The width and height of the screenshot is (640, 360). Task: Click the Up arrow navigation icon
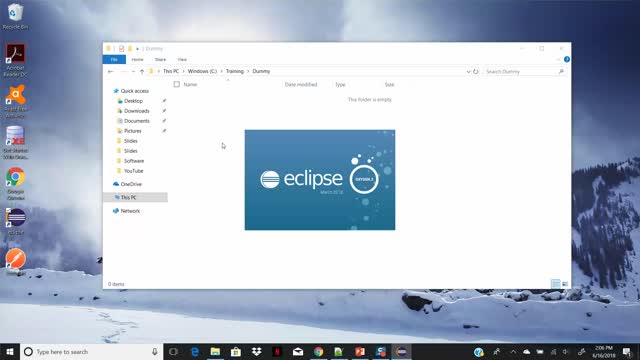tap(142, 71)
